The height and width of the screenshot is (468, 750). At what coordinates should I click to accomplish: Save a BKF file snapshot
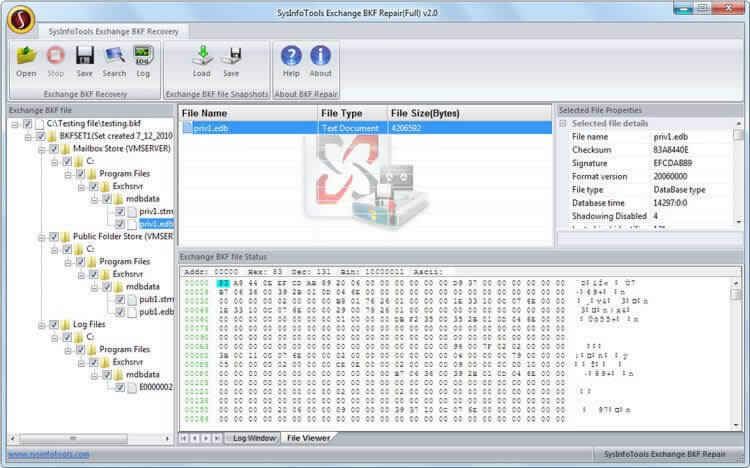[x=232, y=61]
